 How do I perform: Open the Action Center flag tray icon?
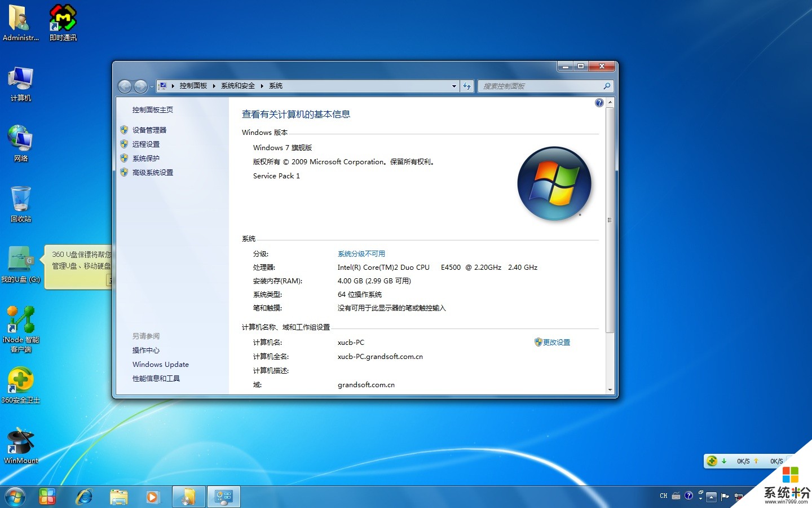click(x=725, y=497)
